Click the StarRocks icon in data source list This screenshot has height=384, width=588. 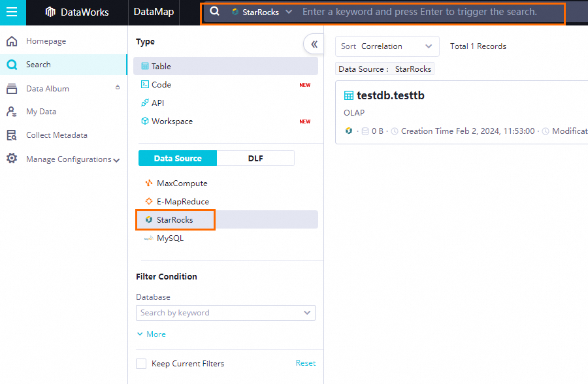click(149, 219)
